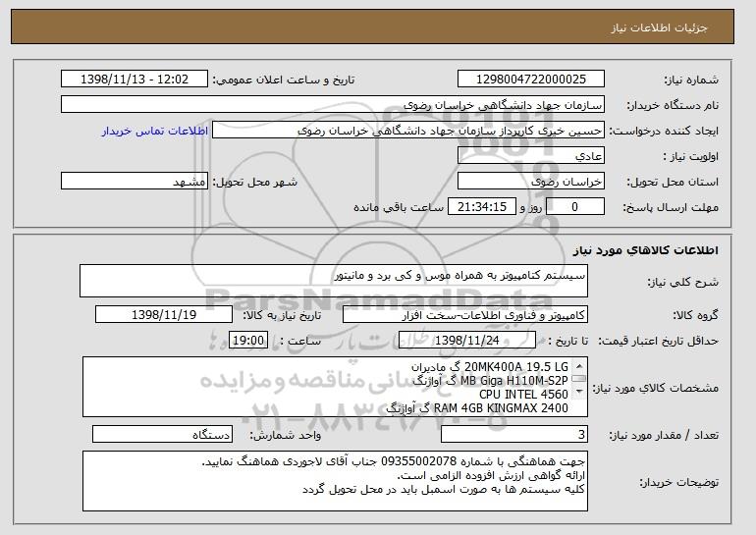Click the delivery province field خراسان رضوی

(x=531, y=182)
